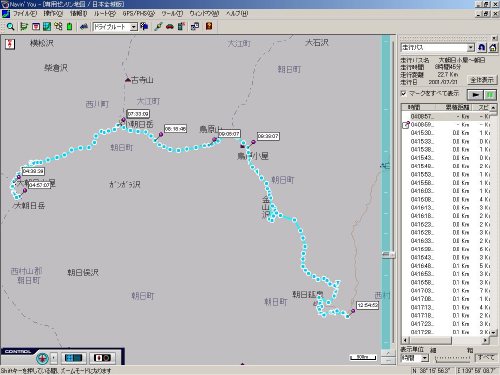
Task: Click the compass icon in CONTROL panel
Action: pos(42,358)
